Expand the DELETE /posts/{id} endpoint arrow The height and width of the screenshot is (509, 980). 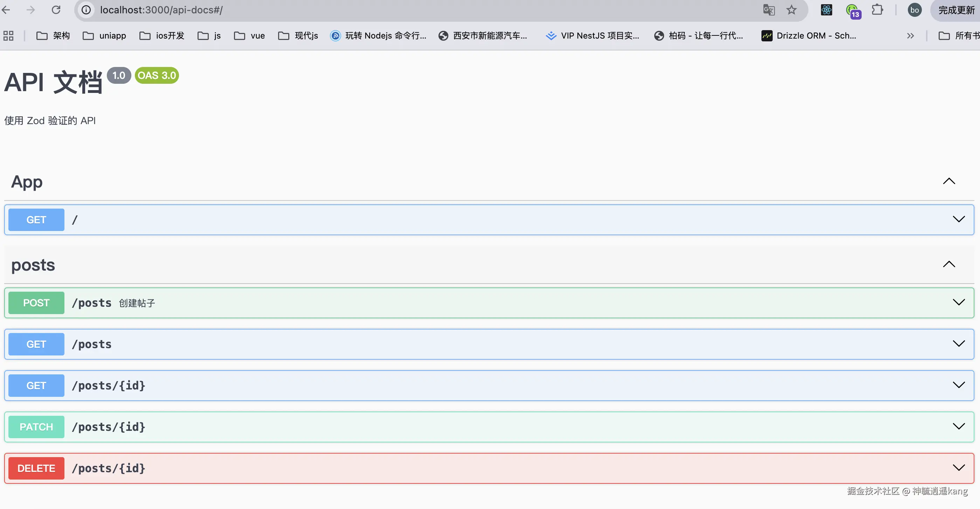tap(958, 468)
